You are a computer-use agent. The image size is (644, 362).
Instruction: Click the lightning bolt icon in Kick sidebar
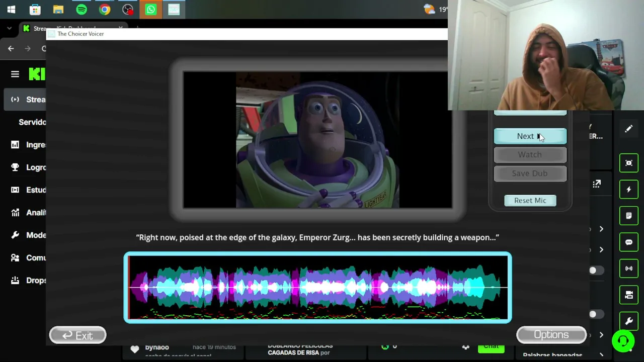pos(629,190)
